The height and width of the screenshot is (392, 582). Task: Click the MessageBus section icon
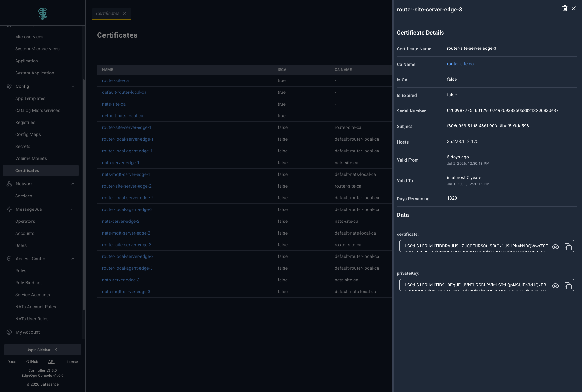click(9, 209)
